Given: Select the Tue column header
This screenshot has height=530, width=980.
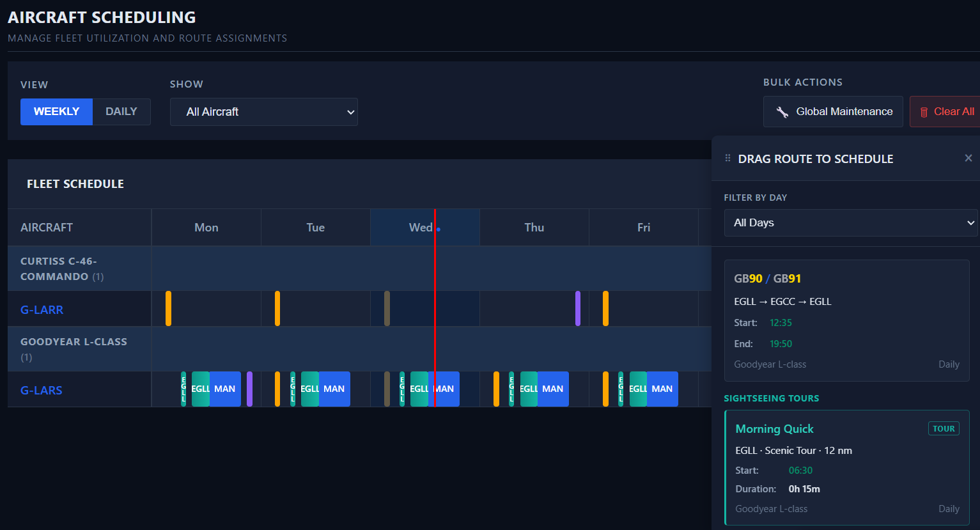Looking at the screenshot, I should (x=316, y=228).
